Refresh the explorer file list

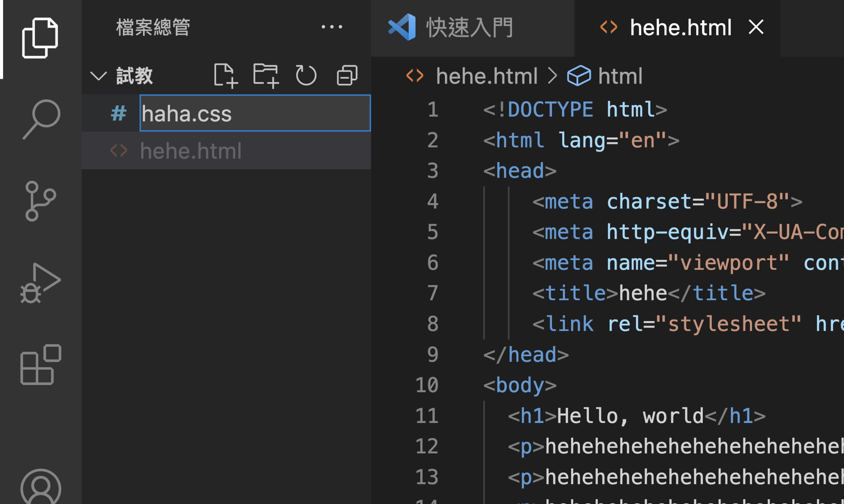[306, 76]
